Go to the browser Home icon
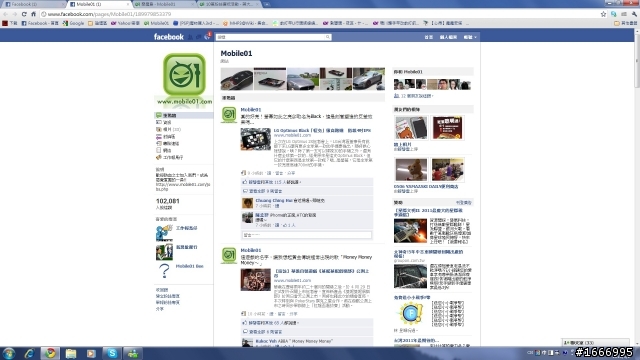The width and height of the screenshot is (640, 360). tap(33, 14)
